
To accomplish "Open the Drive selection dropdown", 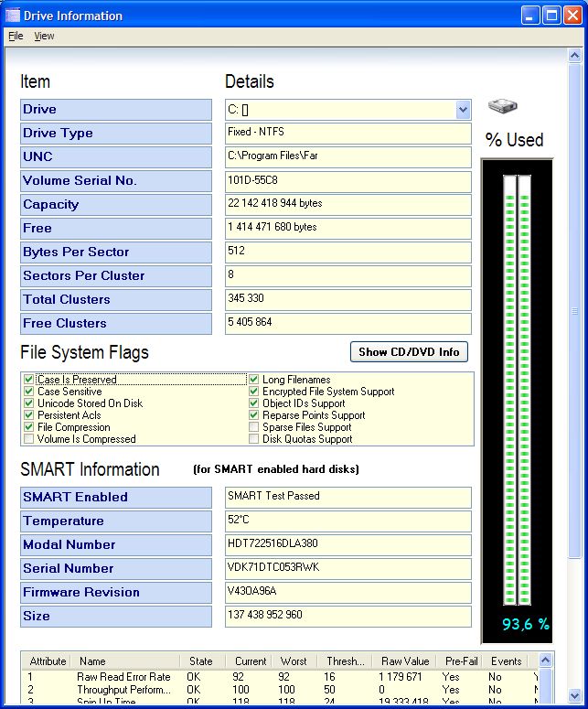I will click(x=462, y=110).
